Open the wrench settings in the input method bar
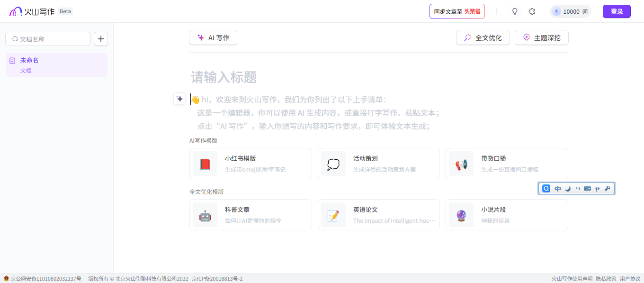Viewport: 644px width, 283px height. coord(608,189)
